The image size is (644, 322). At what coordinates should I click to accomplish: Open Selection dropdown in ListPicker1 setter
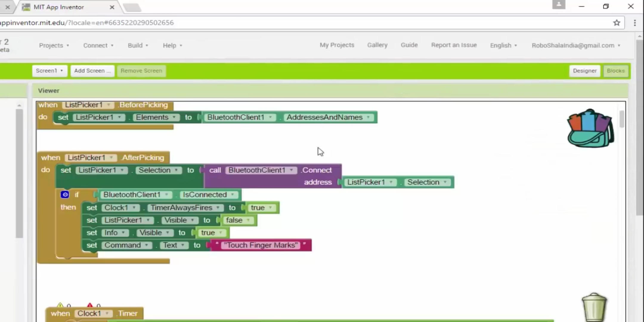point(158,170)
